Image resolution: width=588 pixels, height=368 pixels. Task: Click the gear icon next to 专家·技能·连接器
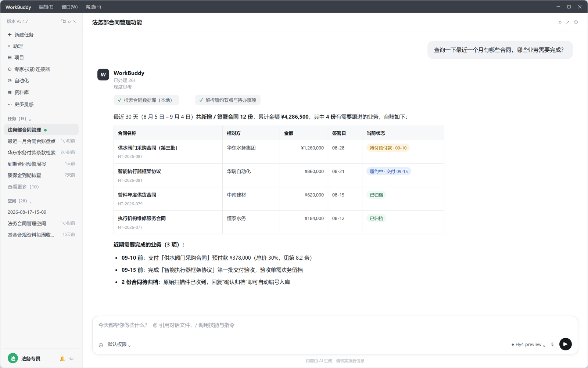tap(10, 69)
